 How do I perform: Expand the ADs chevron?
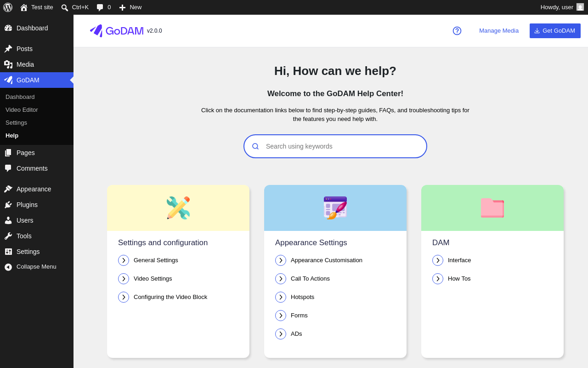tap(281, 334)
